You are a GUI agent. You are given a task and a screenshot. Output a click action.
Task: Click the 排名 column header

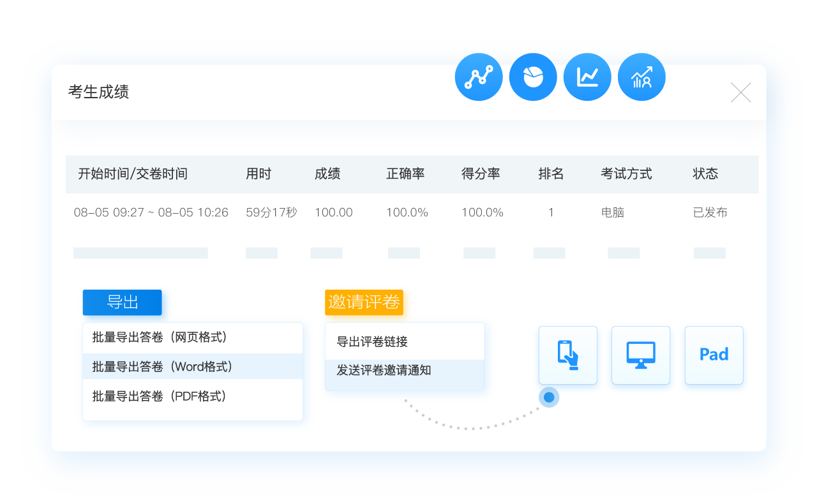point(551,174)
